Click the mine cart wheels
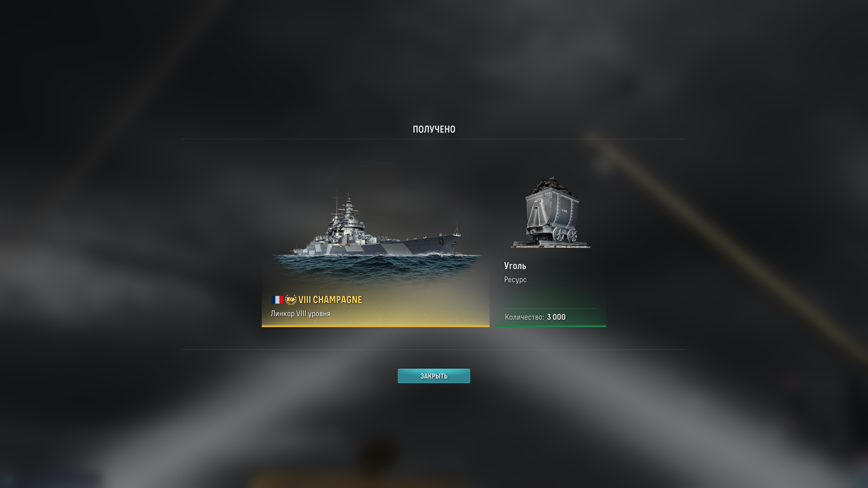Image resolution: width=868 pixels, height=488 pixels. 565,235
